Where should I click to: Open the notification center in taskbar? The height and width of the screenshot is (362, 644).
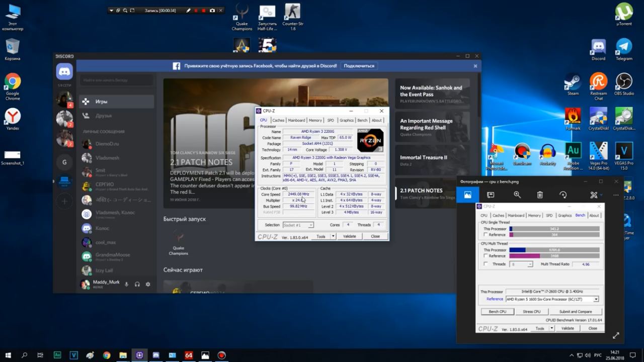633,355
